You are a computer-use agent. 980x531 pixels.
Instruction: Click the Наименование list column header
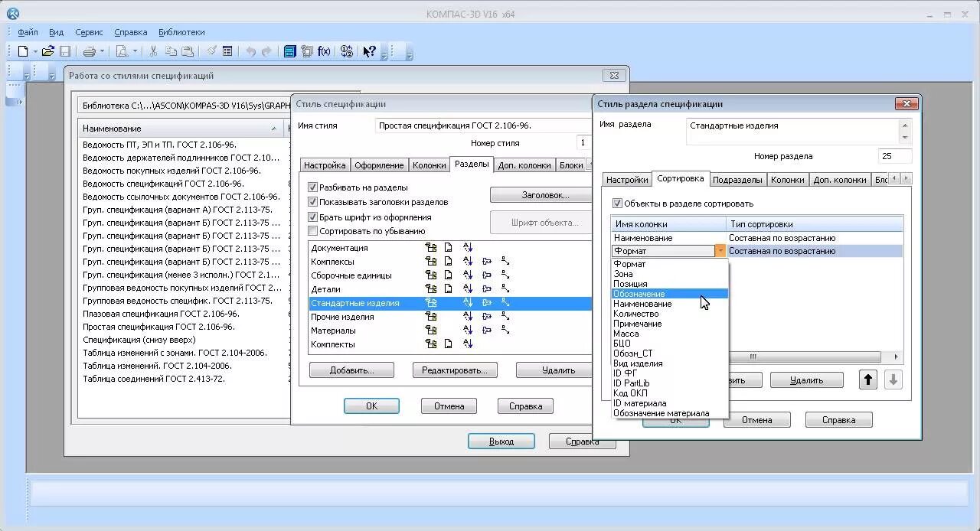[x=181, y=129]
